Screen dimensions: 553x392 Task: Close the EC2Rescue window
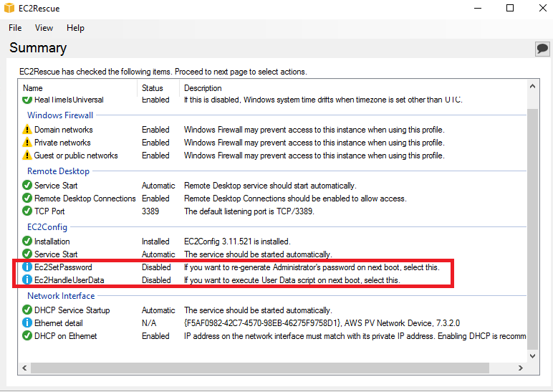[543, 8]
